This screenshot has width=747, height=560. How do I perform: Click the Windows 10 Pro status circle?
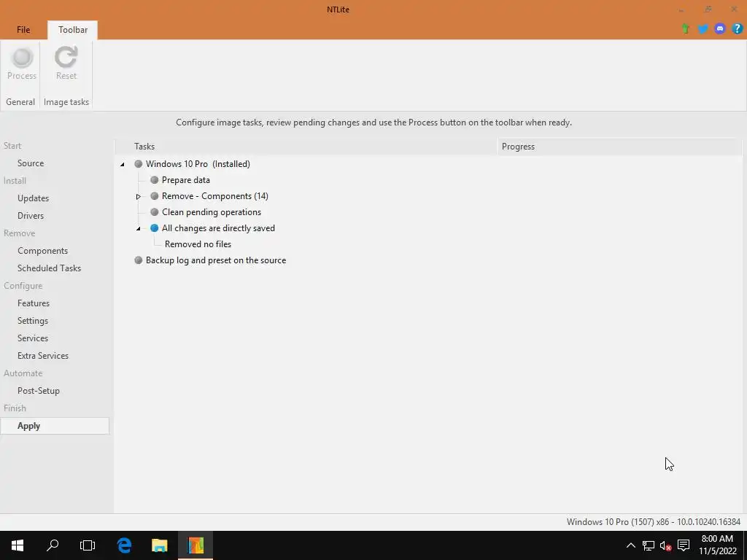pyautogui.click(x=138, y=164)
